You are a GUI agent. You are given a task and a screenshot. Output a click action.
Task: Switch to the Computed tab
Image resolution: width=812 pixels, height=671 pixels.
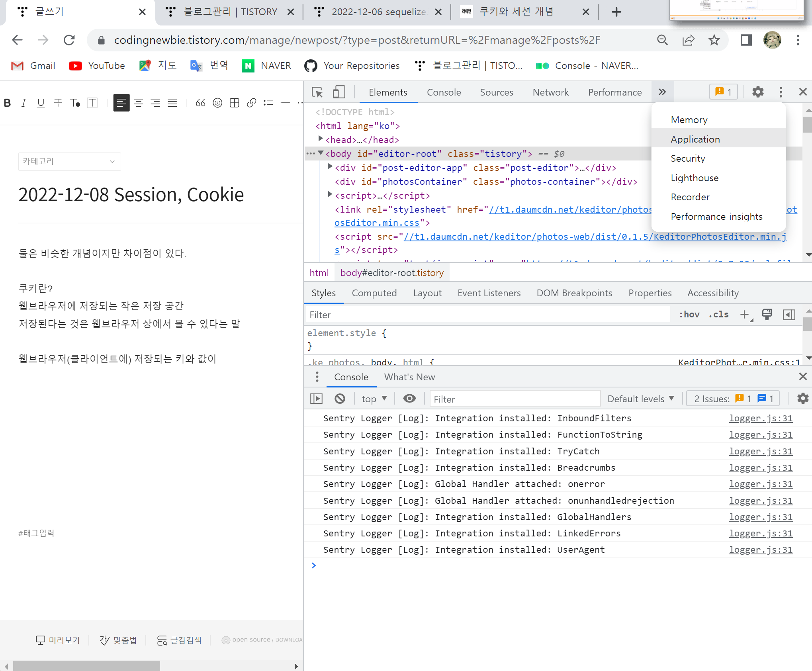(x=374, y=293)
